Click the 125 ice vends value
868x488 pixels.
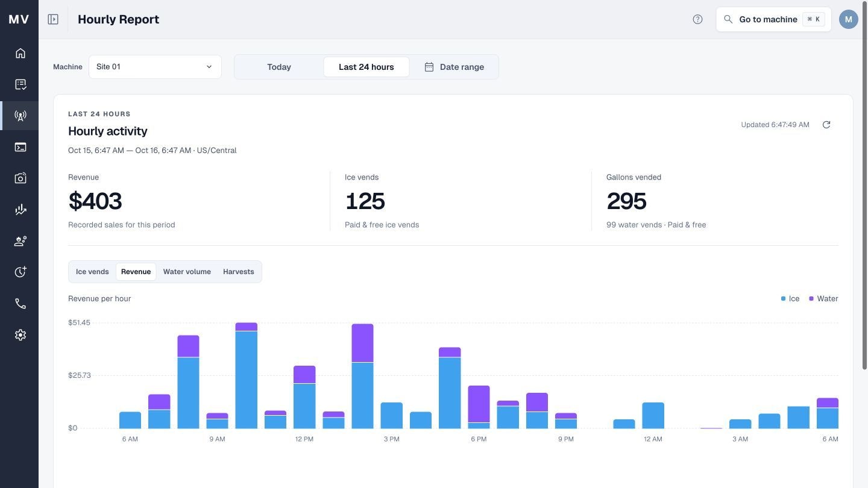365,201
